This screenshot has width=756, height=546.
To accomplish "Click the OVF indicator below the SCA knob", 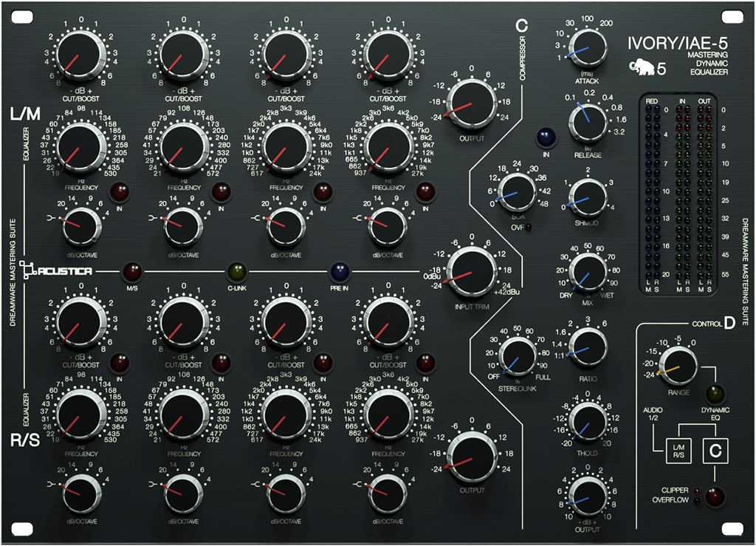I will [x=529, y=229].
